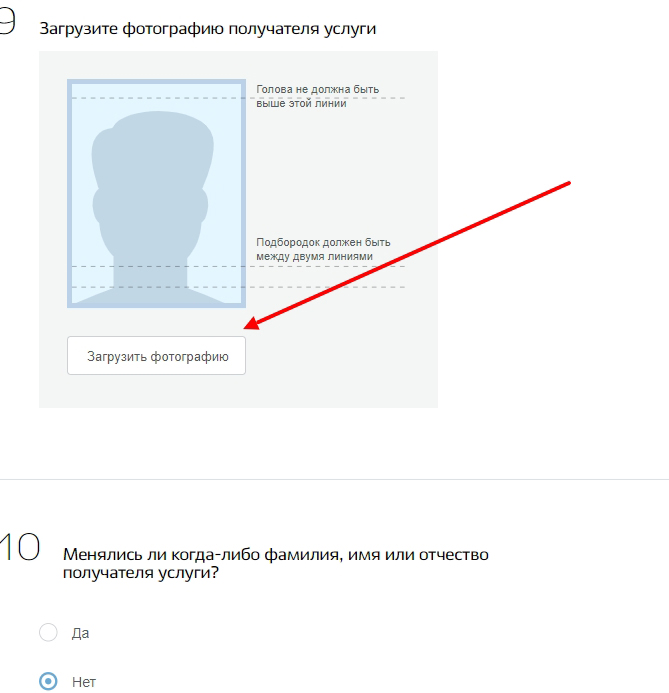Click heading 'Загрузите фотографию получателя услуги'
The width and height of the screenshot is (669, 693).
click(208, 29)
